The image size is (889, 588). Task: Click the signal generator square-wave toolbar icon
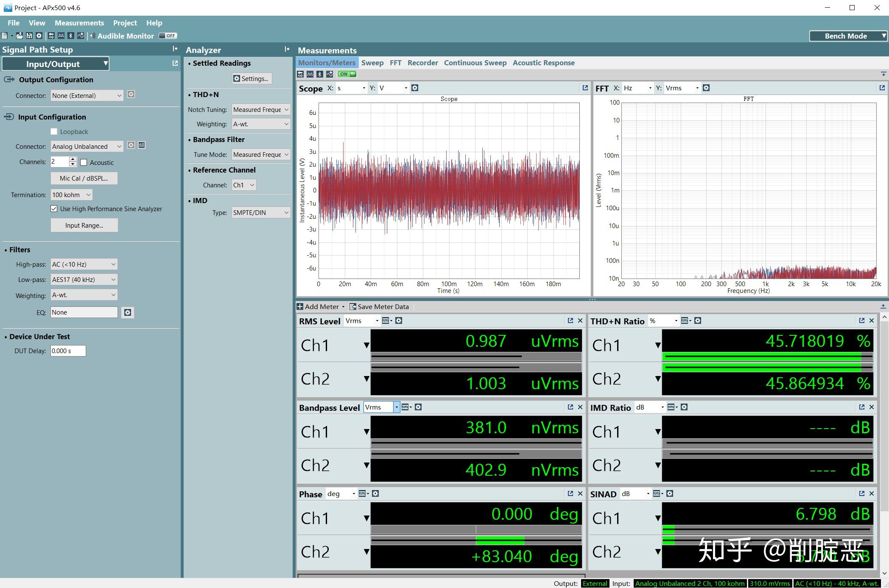pyautogui.click(x=61, y=36)
